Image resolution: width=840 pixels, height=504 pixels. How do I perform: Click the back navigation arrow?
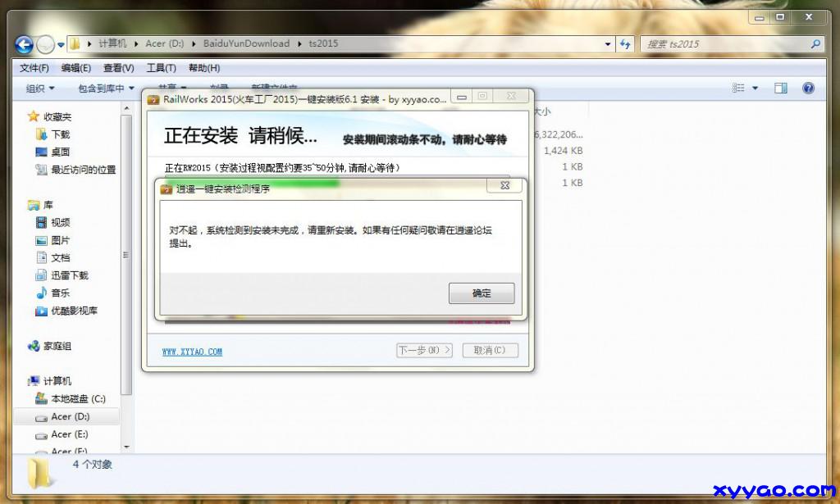pyautogui.click(x=24, y=44)
